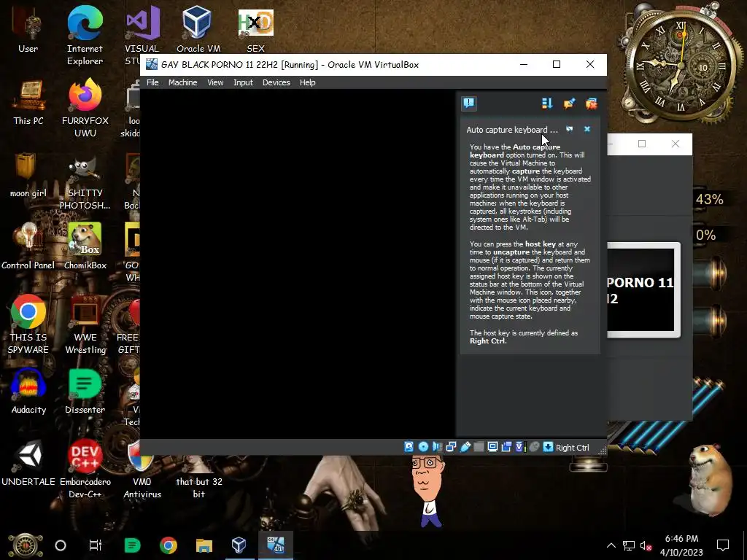Click the display status bar indicator
This screenshot has height=560, width=747.
point(492,447)
